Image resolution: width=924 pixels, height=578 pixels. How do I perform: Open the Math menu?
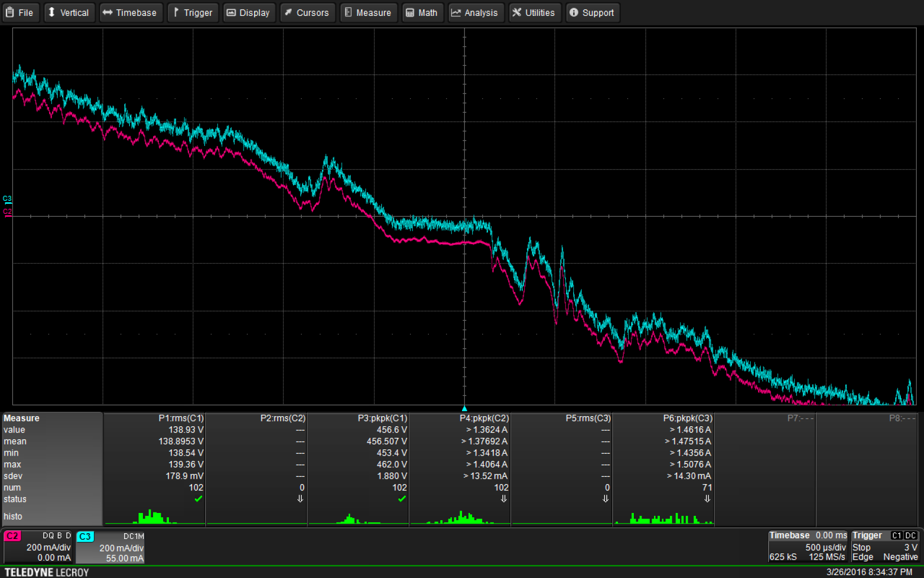pos(422,13)
